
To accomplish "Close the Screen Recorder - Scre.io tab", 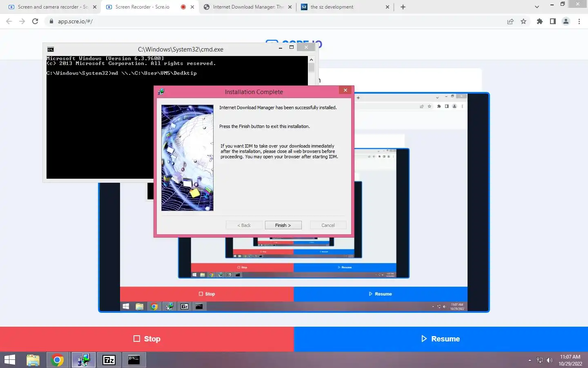I will click(192, 7).
